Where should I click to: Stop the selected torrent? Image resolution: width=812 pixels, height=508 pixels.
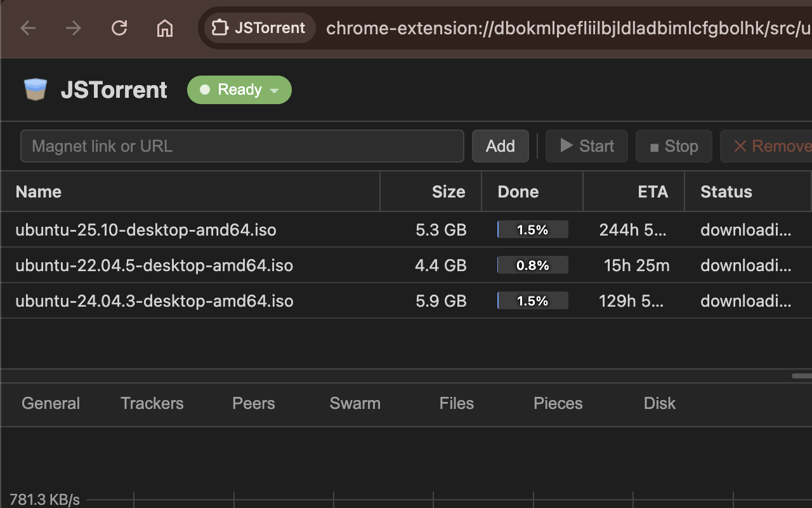pyautogui.click(x=674, y=146)
